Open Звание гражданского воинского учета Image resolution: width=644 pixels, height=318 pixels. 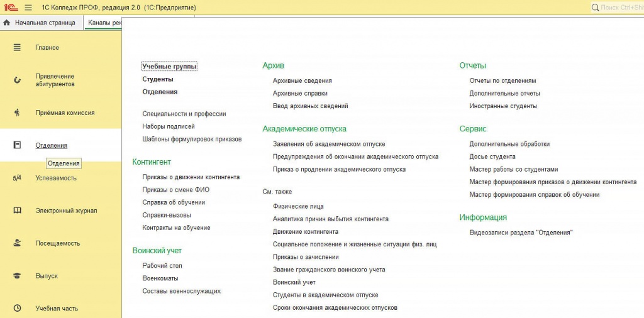(328, 270)
